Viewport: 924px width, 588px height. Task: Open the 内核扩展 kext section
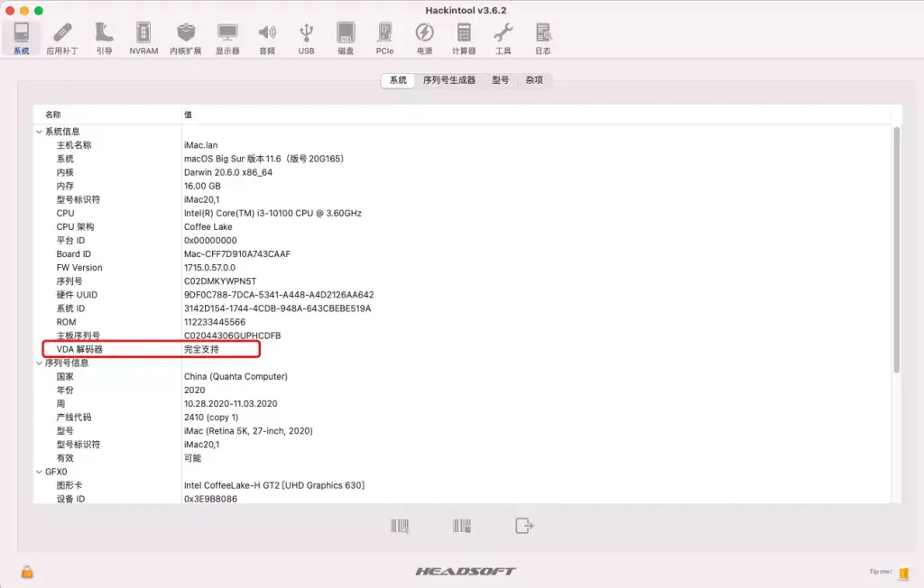[x=186, y=39]
